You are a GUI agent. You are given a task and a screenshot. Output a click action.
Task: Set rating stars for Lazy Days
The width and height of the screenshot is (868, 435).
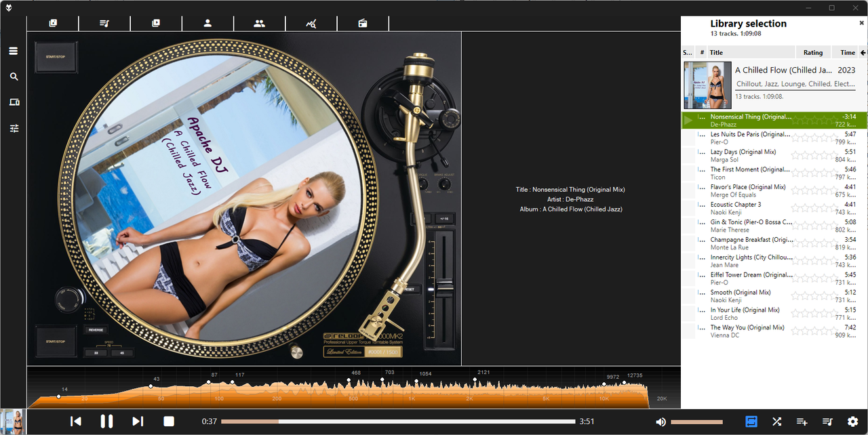[x=813, y=155]
